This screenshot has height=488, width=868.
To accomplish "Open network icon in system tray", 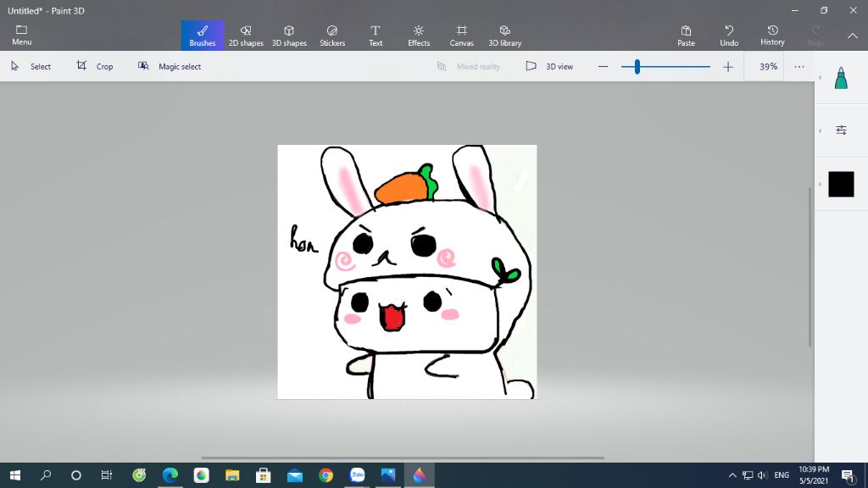I will [748, 475].
